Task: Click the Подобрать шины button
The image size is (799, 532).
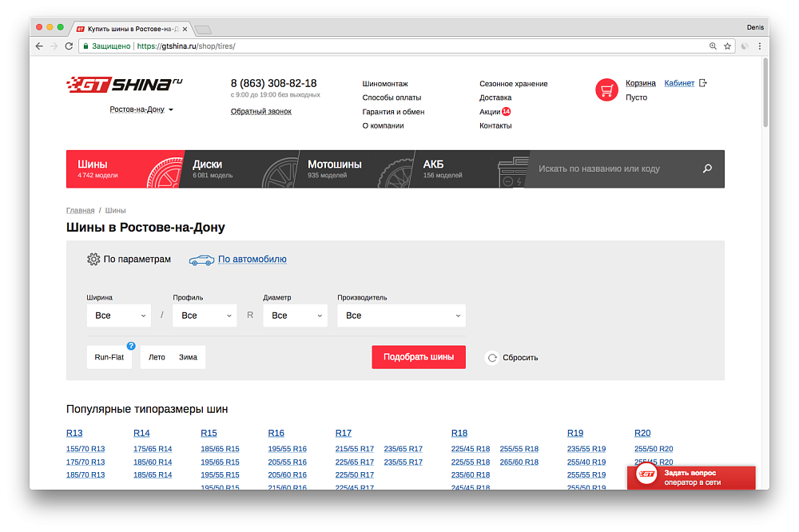Action: point(419,357)
